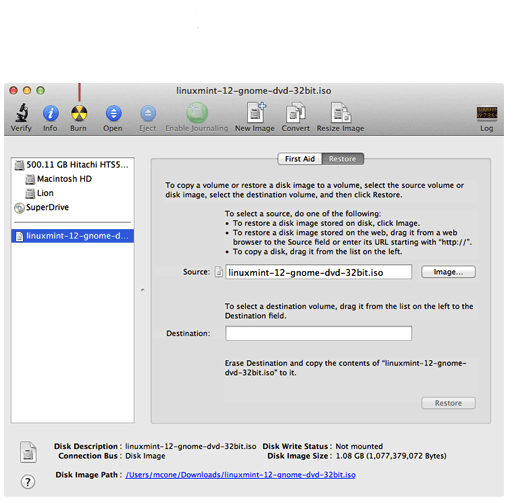Image resolution: width=507 pixels, height=500 pixels.
Task: Click the New Image toolbar icon
Action: coord(256,113)
